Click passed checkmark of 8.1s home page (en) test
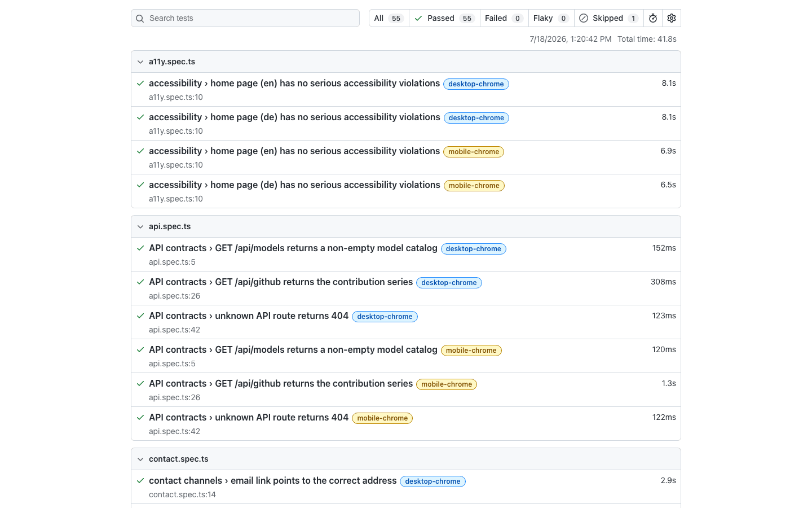Viewport: 812px width, 508px height. 140,84
